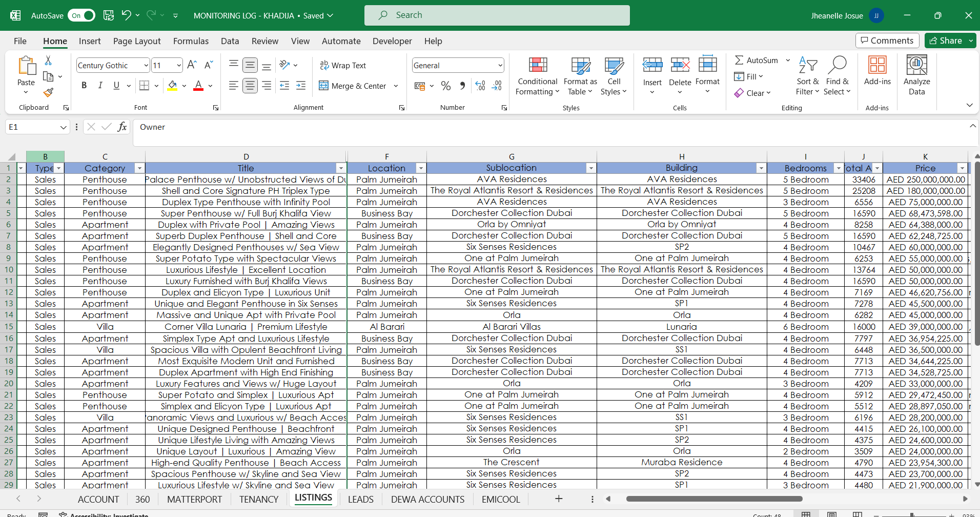Click Fill button in Editing group
Image resolution: width=980 pixels, height=517 pixels.
click(748, 76)
